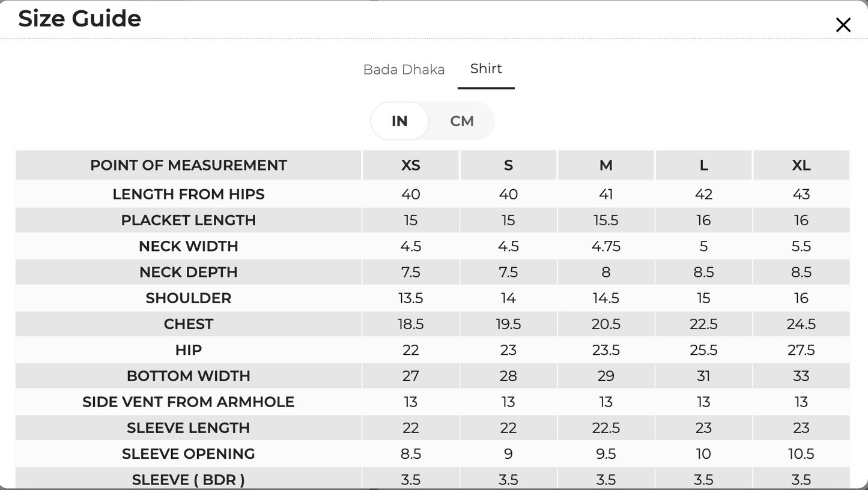Toggle units to CM
Image resolution: width=868 pixels, height=490 pixels.
[x=462, y=121]
